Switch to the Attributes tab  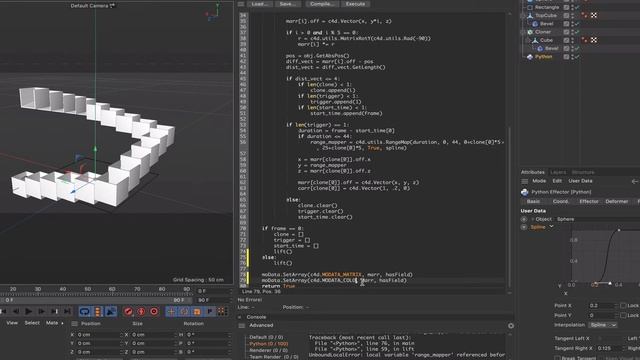click(x=532, y=172)
